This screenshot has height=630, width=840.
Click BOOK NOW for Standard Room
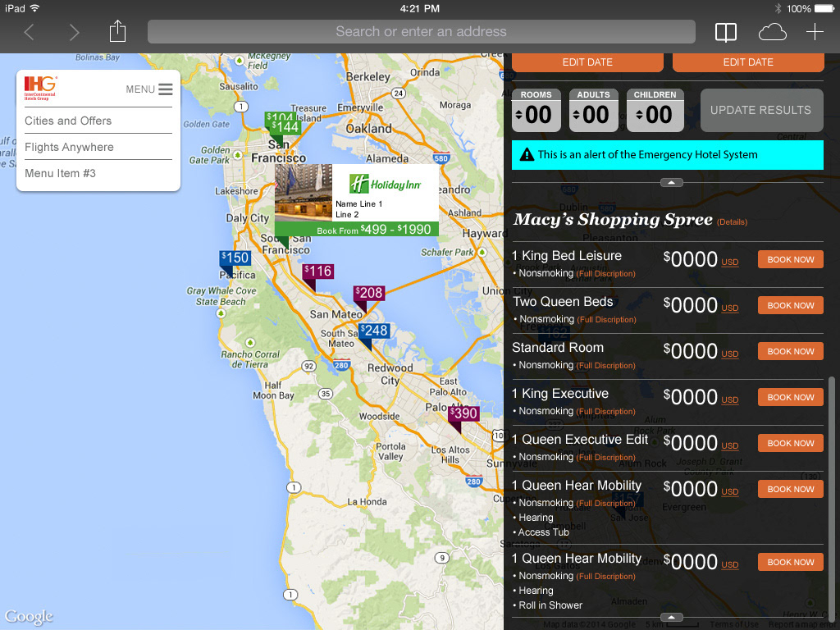(x=791, y=351)
